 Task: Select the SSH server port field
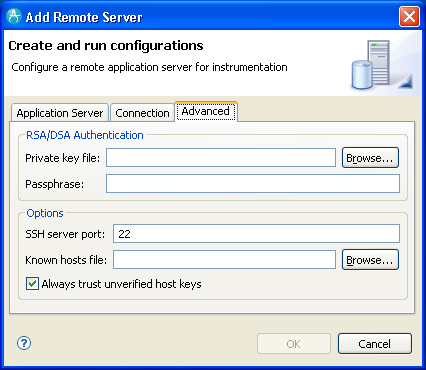(256, 234)
